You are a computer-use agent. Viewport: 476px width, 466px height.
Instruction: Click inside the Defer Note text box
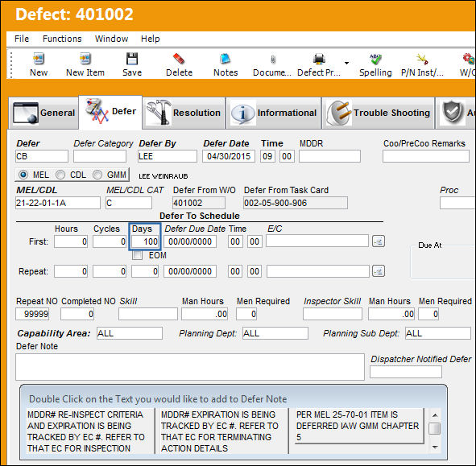click(x=190, y=367)
